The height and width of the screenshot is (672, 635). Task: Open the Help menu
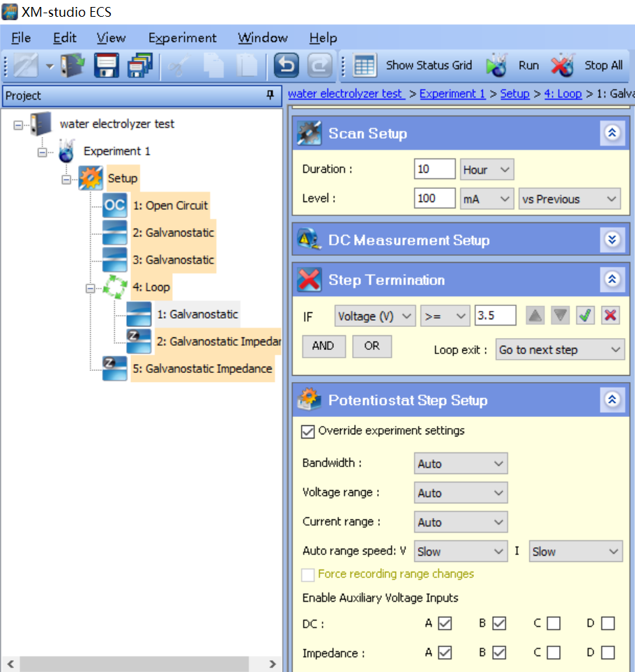[x=323, y=38]
